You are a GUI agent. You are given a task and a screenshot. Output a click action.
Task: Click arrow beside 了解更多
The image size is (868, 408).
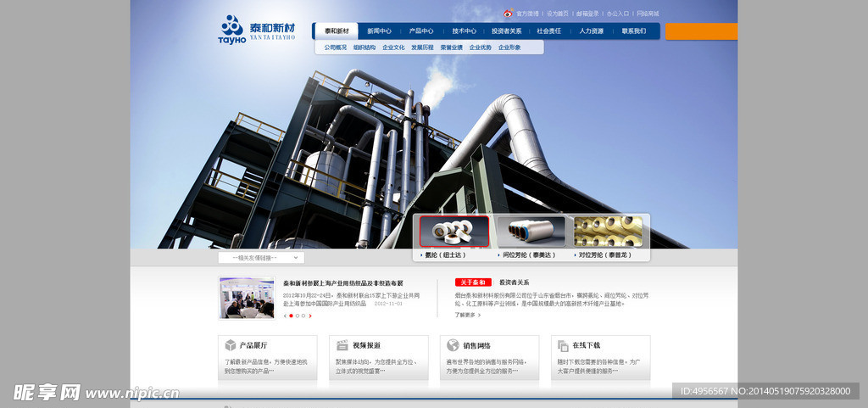click(x=479, y=315)
